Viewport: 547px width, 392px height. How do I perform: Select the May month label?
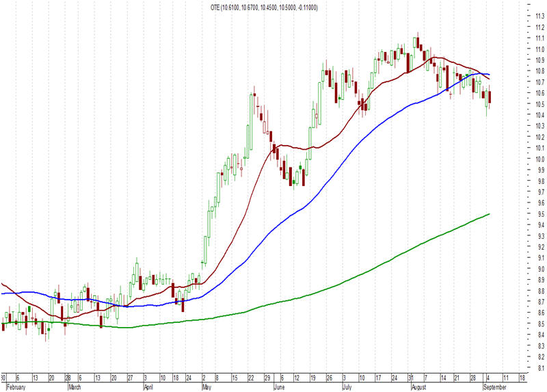coord(206,387)
